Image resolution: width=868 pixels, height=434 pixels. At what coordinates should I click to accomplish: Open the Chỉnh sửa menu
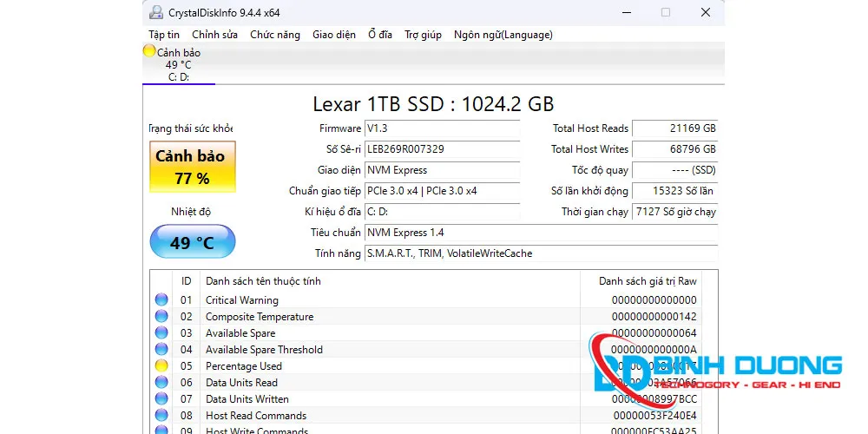pyautogui.click(x=214, y=35)
